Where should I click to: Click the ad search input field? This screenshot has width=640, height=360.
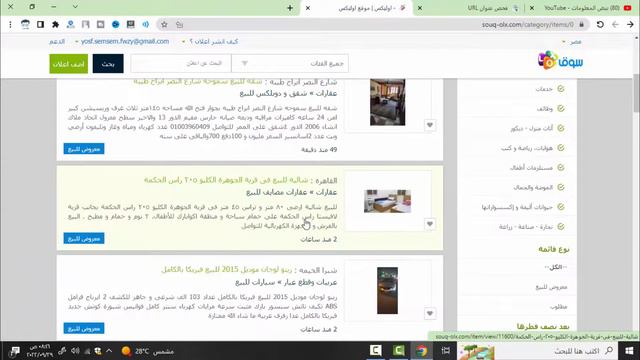coord(181,64)
